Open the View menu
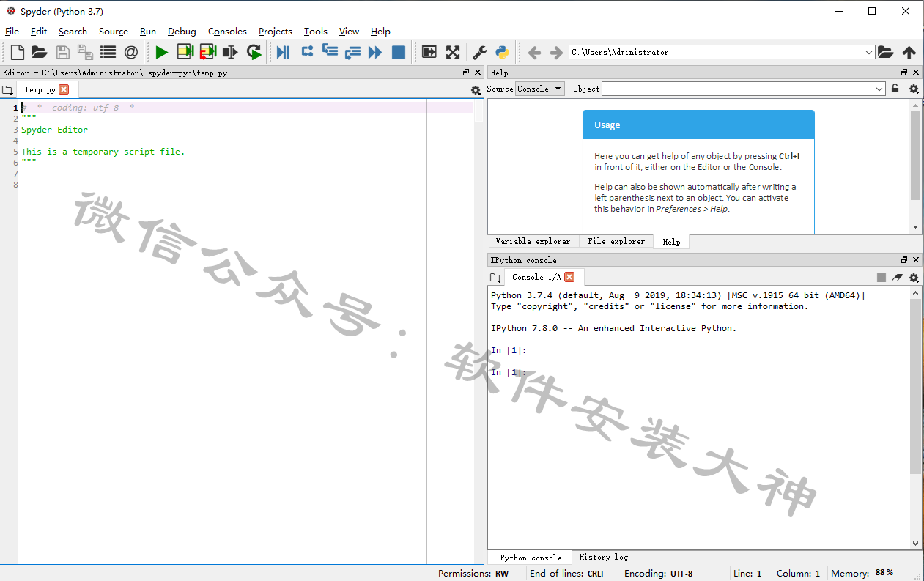Screen dimensions: 924x581 pyautogui.click(x=349, y=32)
